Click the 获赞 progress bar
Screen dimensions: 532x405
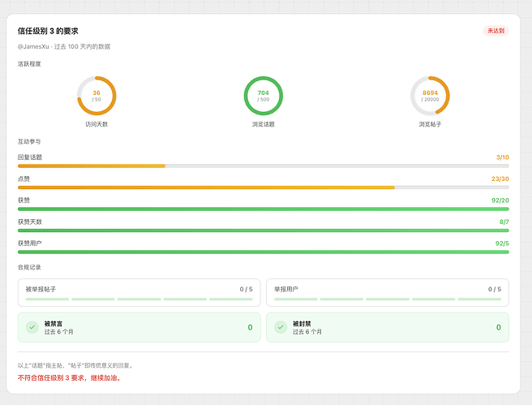click(264, 209)
